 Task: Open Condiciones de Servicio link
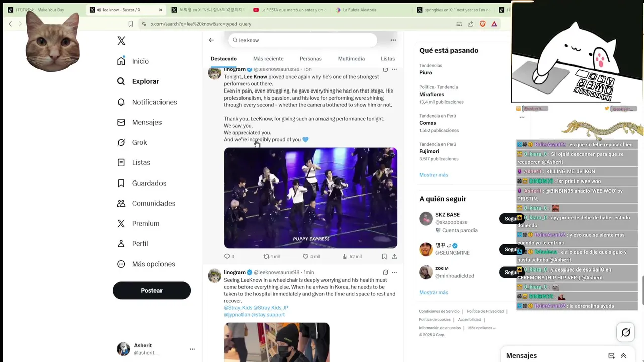pos(439,311)
